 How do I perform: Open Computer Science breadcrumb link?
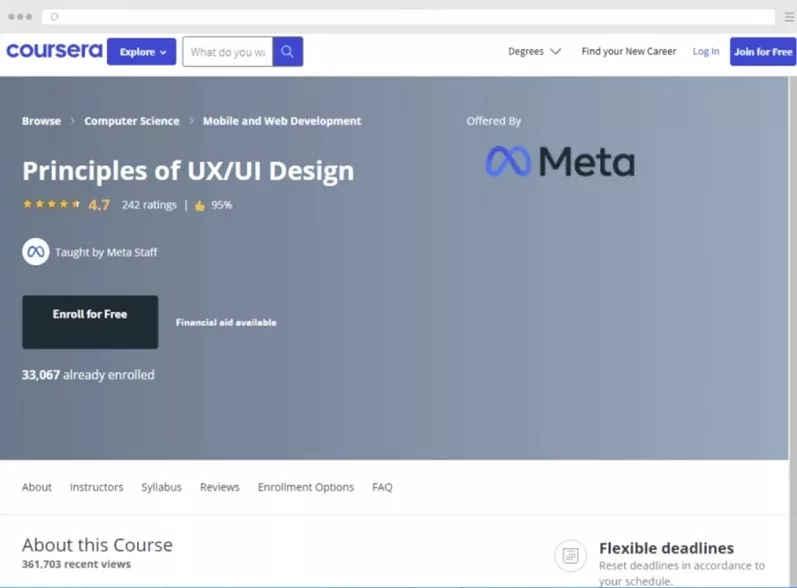(132, 121)
